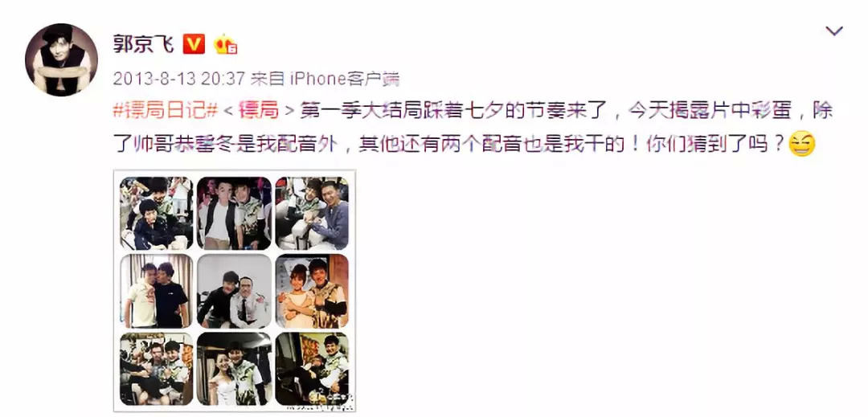Click the laughing emoji in the post
Screen dimensions: 868x417
pyautogui.click(x=801, y=145)
